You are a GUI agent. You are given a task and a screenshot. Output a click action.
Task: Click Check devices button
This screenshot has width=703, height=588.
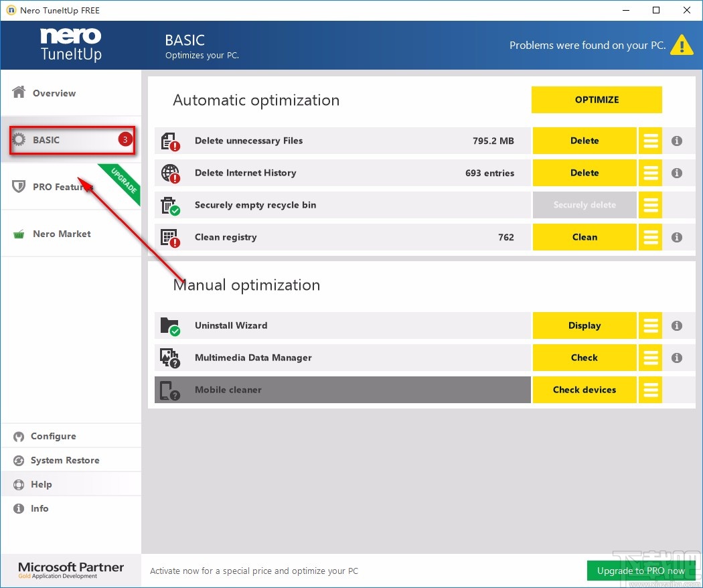point(584,390)
